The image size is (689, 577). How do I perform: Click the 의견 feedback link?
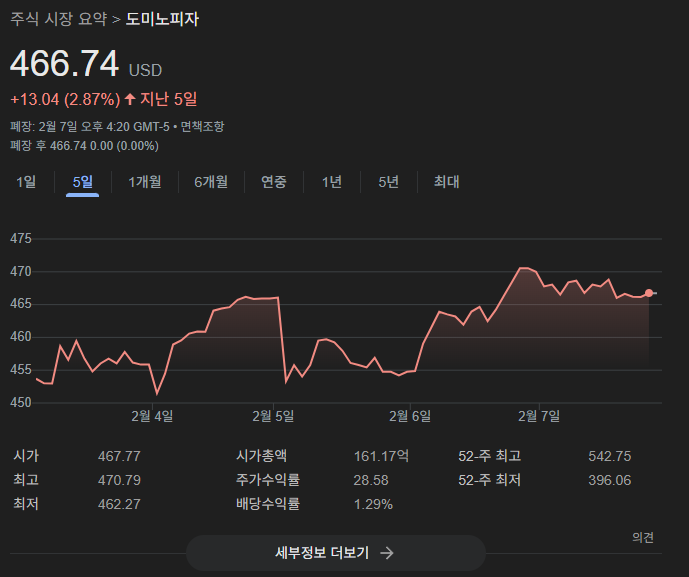click(x=643, y=537)
